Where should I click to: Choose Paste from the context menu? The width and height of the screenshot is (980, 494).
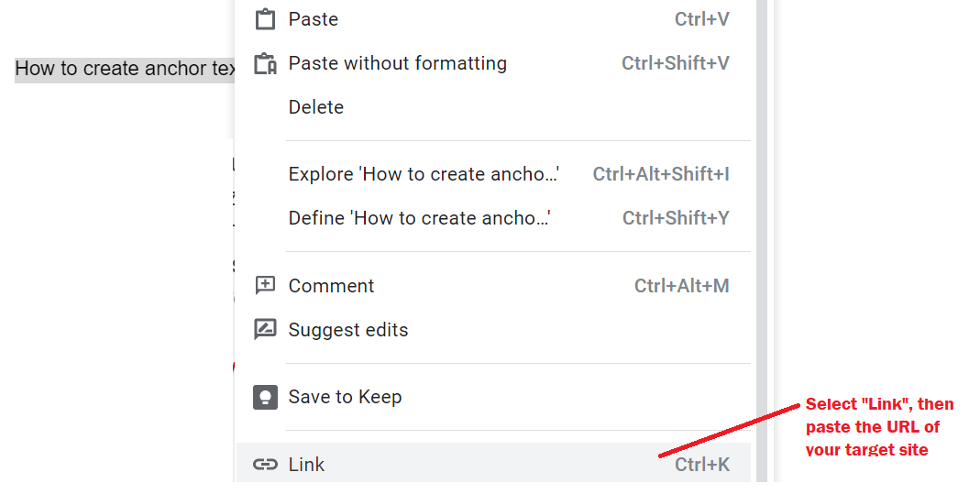pyautogui.click(x=493, y=18)
